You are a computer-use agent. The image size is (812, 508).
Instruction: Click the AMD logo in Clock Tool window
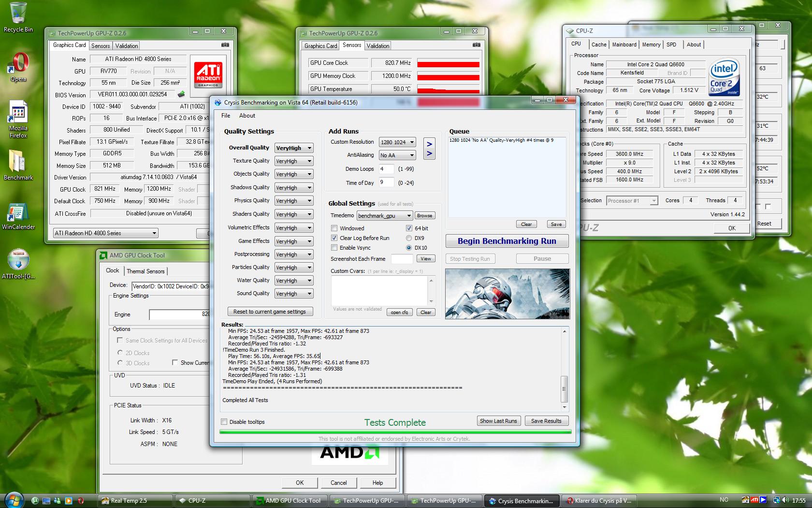point(349,452)
